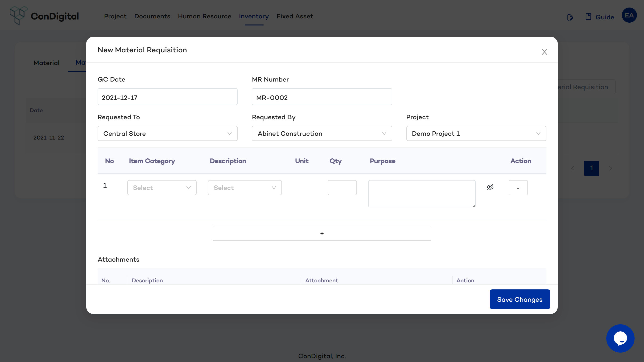The width and height of the screenshot is (644, 362).
Task: Open the Description Select dropdown
Action: tap(244, 188)
